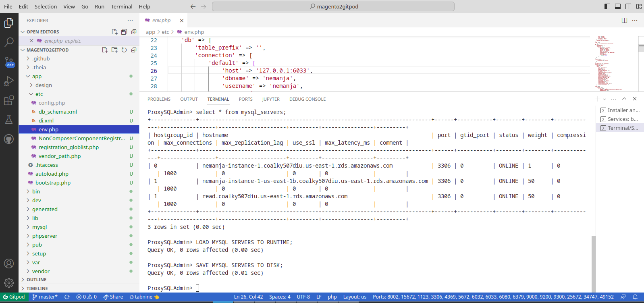This screenshot has width=644, height=303.
Task: Click the Gitpod button in status bar
Action: (14, 297)
